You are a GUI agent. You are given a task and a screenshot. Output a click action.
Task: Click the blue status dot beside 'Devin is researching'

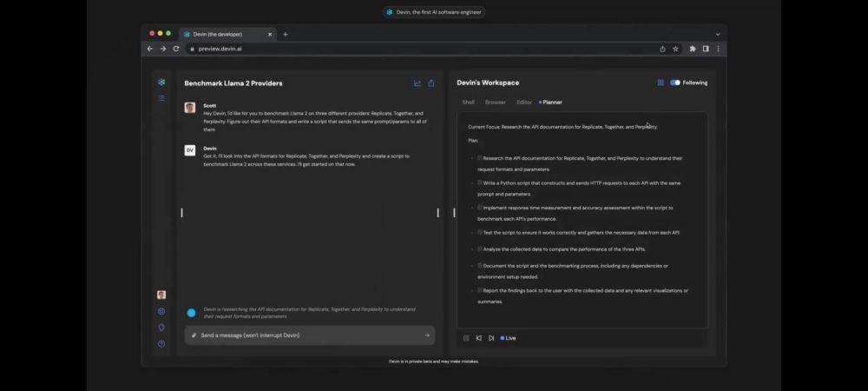tap(191, 313)
